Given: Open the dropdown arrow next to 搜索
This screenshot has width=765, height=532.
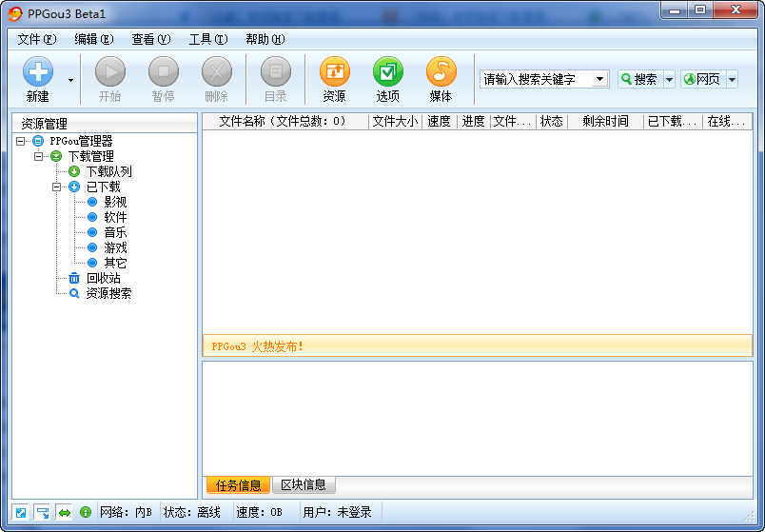Looking at the screenshot, I should click(x=670, y=79).
